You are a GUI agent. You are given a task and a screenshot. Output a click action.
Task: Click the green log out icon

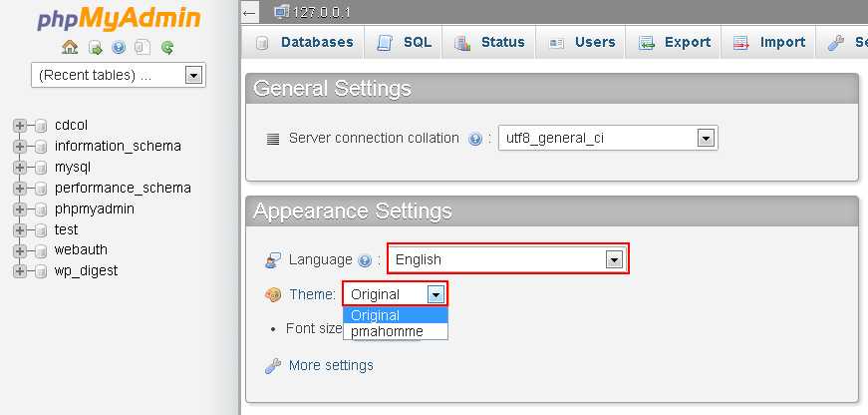pos(96,48)
